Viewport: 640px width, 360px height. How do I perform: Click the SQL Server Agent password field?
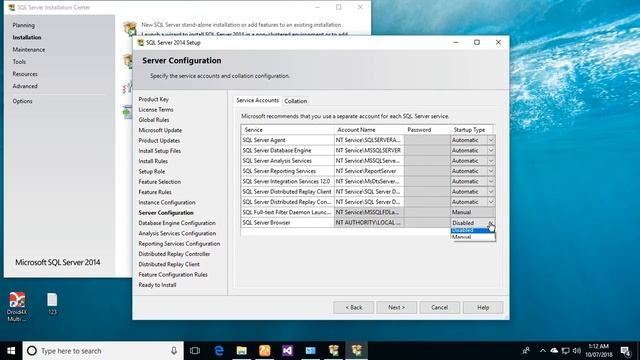click(427, 140)
